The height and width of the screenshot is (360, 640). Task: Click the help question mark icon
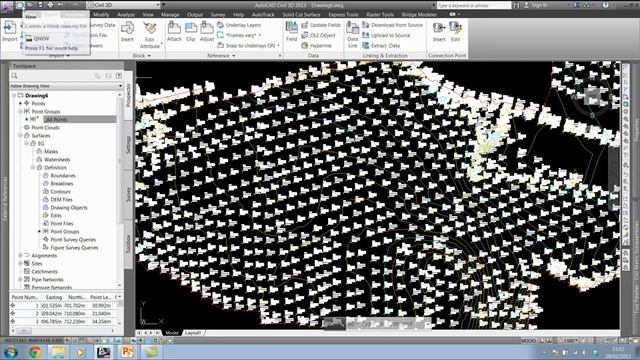click(605, 5)
